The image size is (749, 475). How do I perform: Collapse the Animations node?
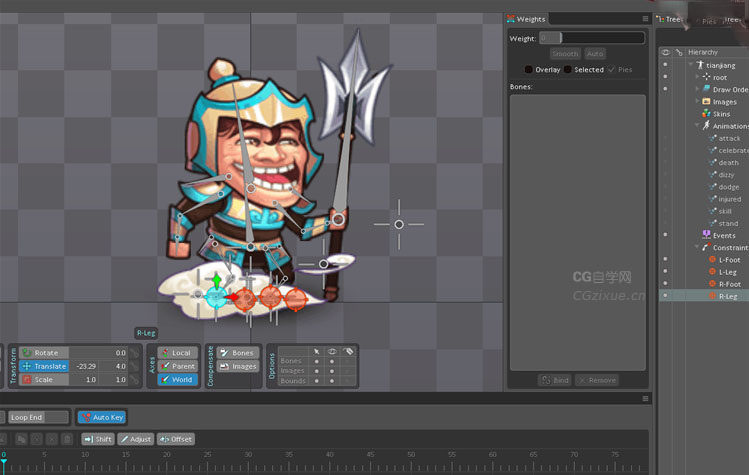point(697,126)
